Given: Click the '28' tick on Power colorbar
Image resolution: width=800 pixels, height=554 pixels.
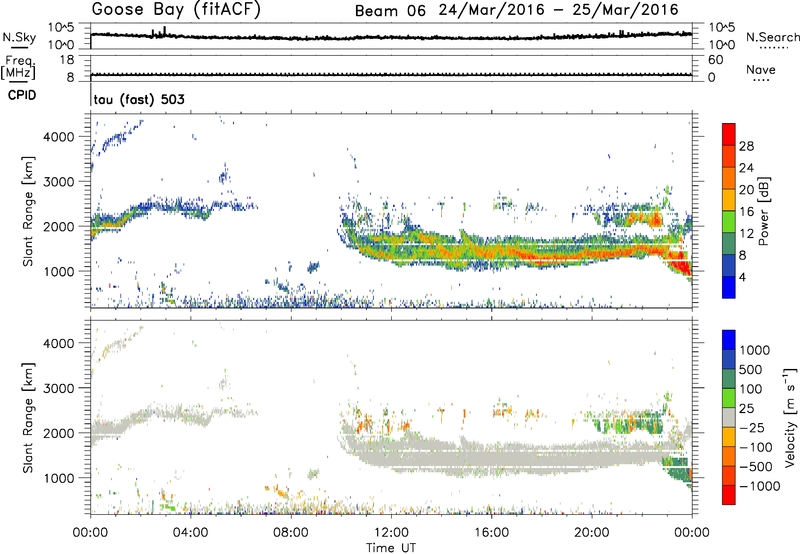Looking at the screenshot, I should (746, 146).
